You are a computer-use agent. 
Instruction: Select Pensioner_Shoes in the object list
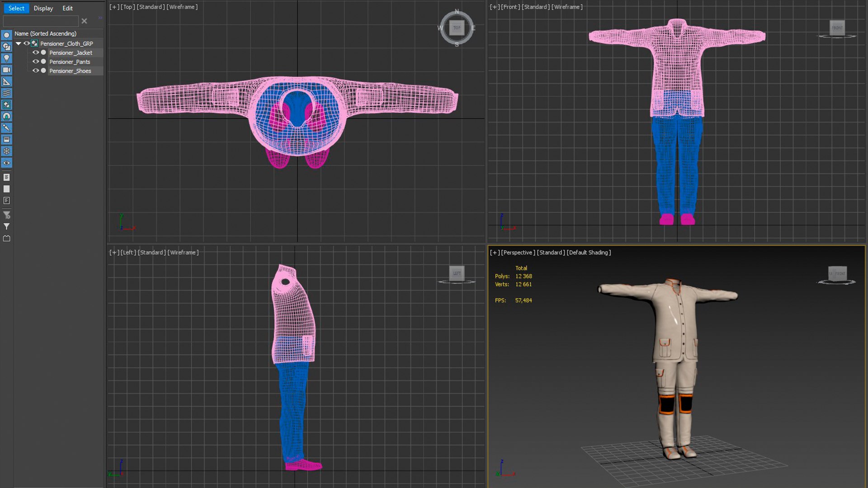(70, 71)
